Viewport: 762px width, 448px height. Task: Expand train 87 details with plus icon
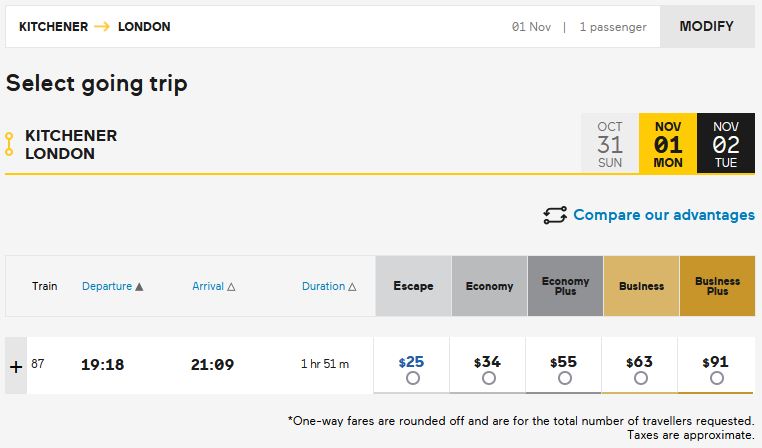click(x=15, y=366)
